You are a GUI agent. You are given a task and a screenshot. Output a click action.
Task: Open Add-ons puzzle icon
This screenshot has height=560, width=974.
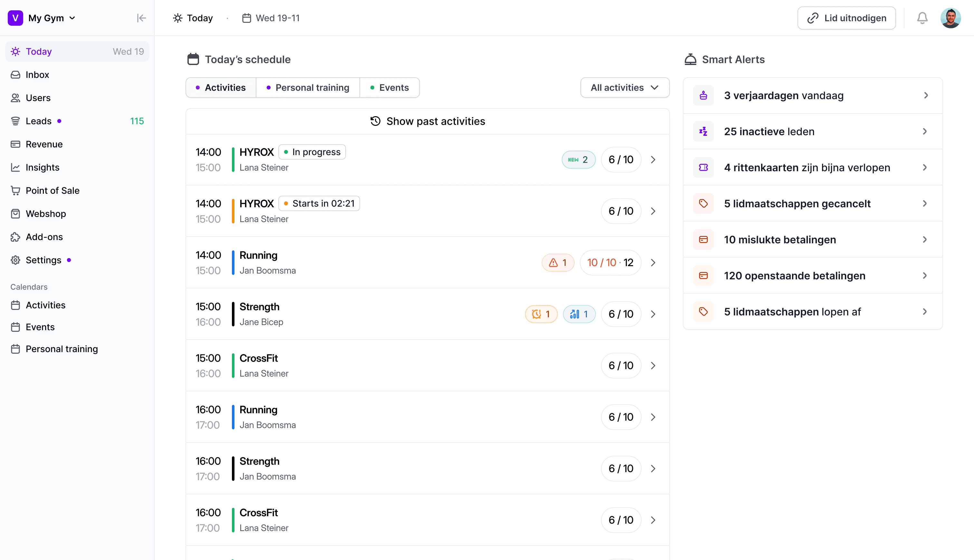coord(15,237)
